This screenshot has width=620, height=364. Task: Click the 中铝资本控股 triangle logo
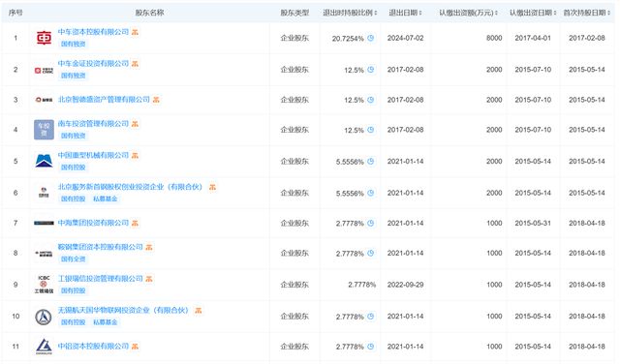click(44, 347)
